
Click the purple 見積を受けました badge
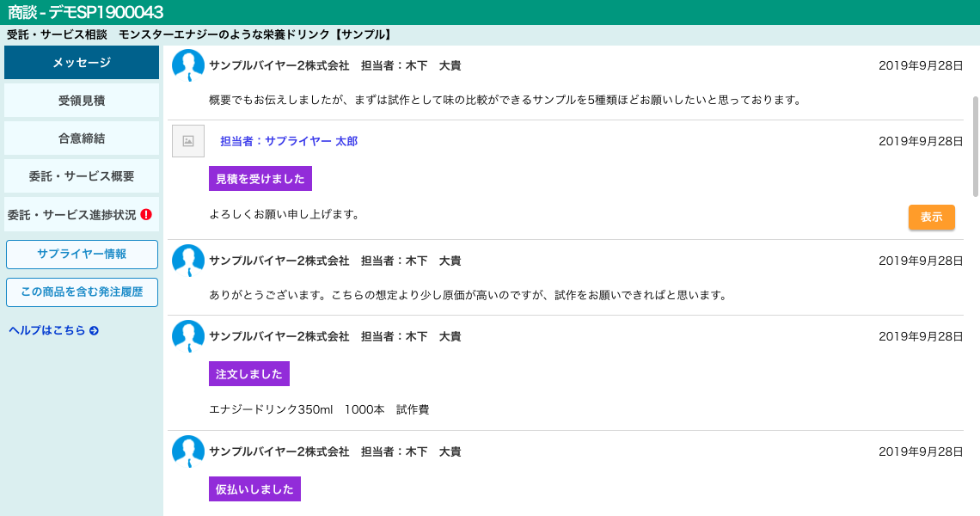coord(260,179)
